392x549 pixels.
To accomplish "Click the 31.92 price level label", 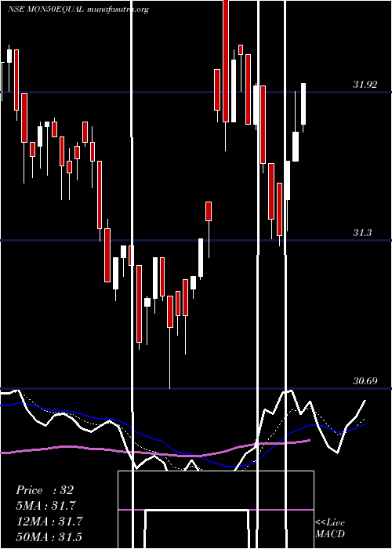I will coord(365,85).
